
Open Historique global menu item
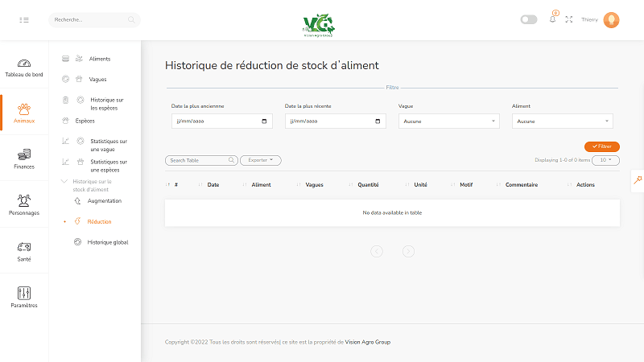[107, 242]
